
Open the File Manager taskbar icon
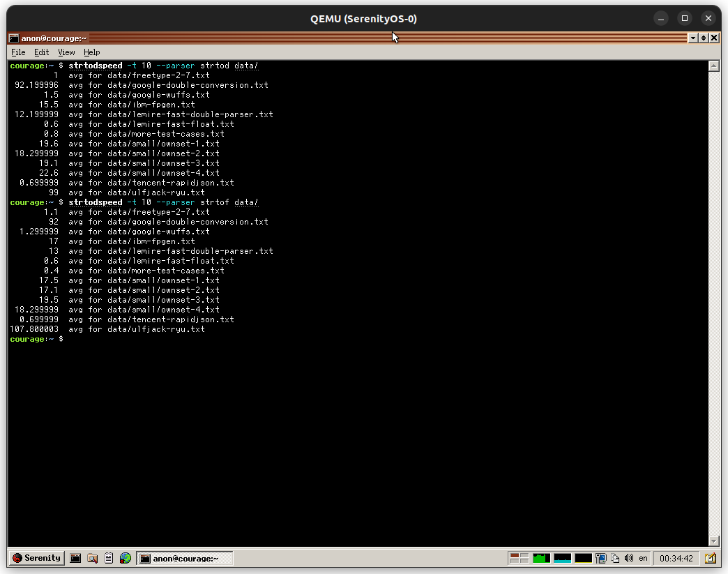(x=91, y=558)
